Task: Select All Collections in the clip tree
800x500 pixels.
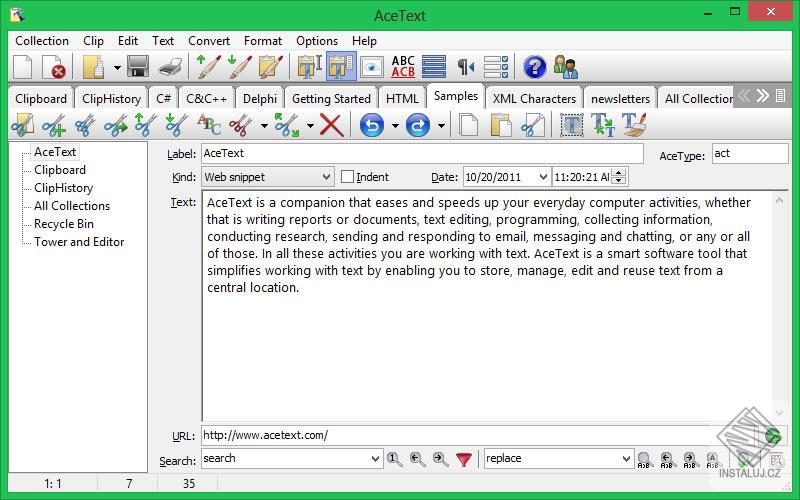Action: pyautogui.click(x=72, y=206)
